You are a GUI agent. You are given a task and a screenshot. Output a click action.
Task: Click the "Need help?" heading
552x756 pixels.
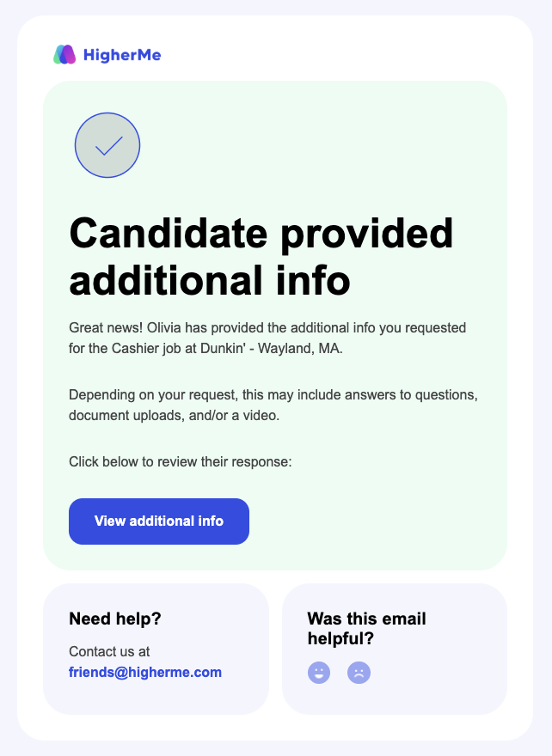pos(115,619)
